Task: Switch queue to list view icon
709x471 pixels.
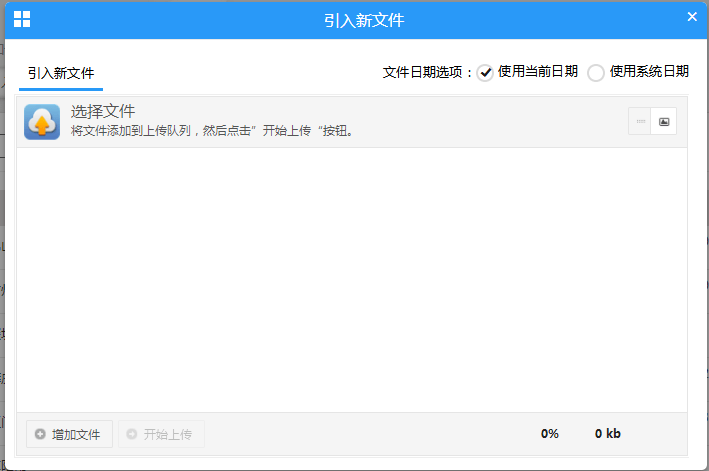Action: pyautogui.click(x=640, y=121)
